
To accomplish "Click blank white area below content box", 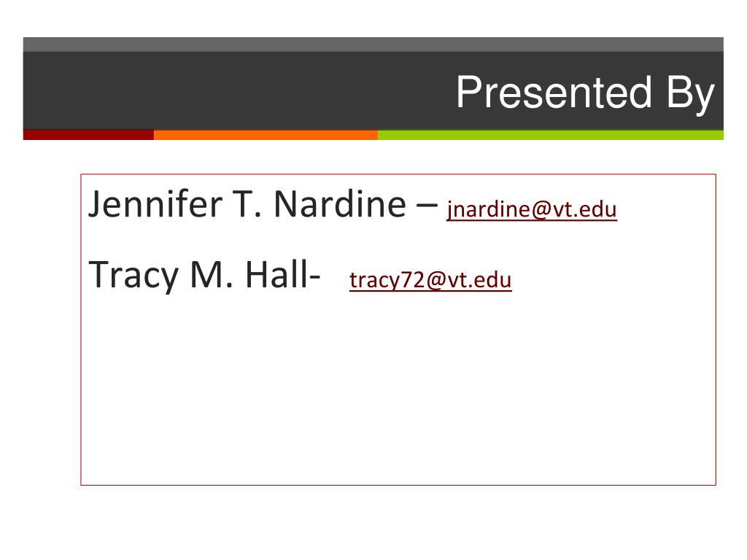I will (373, 521).
